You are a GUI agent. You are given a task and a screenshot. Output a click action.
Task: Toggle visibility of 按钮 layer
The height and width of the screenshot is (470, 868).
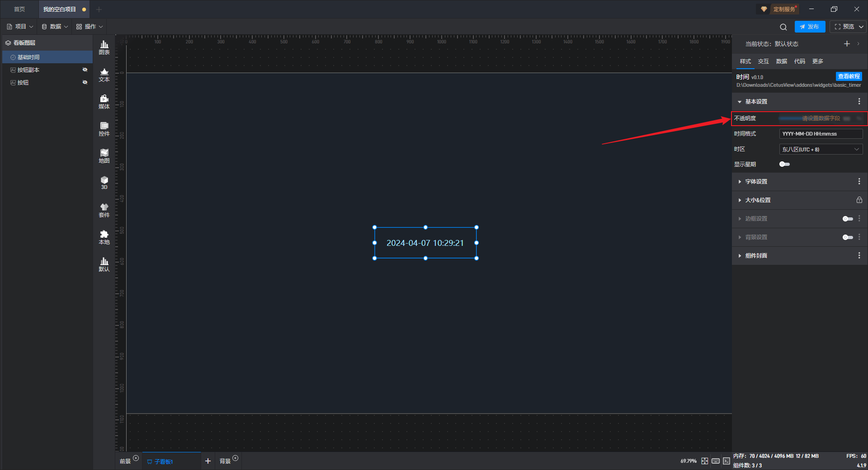click(85, 82)
